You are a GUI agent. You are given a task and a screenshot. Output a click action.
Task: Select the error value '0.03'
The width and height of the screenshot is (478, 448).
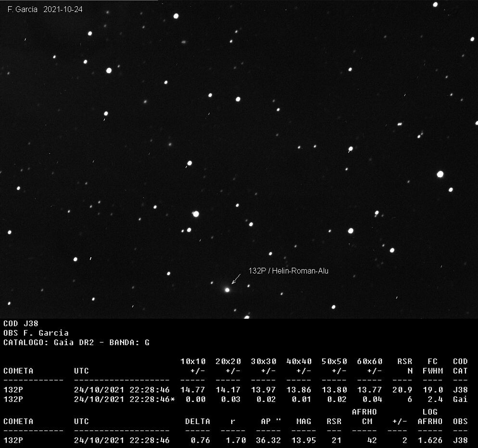(231, 399)
